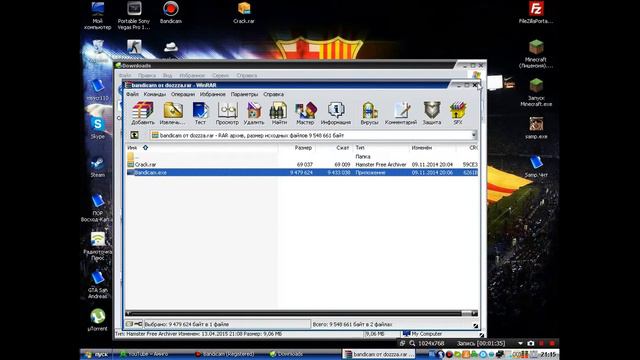Select the Portable Sony Vegas Pro icon
The width and height of the screenshot is (640, 360).
click(134, 16)
